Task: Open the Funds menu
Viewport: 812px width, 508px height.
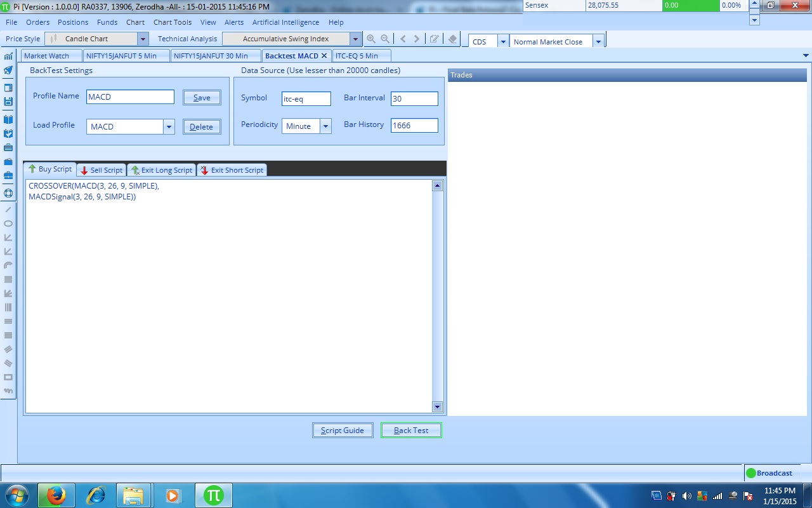Action: [107, 22]
